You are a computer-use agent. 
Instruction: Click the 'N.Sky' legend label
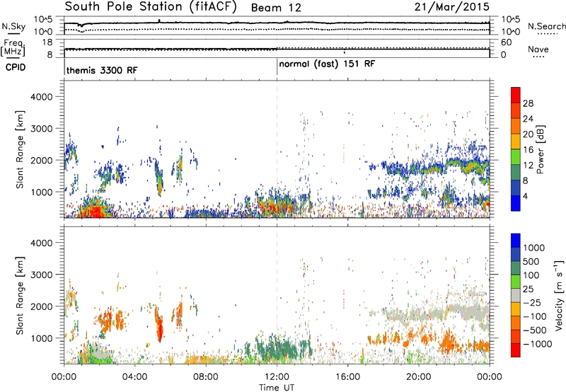coord(13,26)
